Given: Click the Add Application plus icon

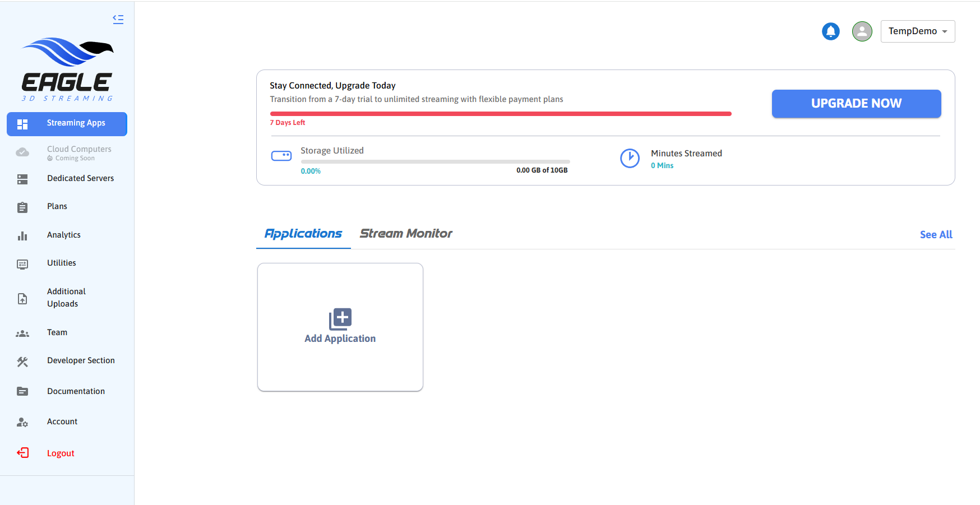Looking at the screenshot, I should [x=340, y=318].
